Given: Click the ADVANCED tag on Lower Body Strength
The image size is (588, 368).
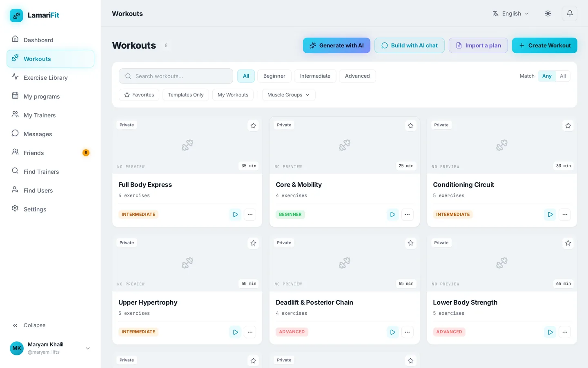Looking at the screenshot, I should pyautogui.click(x=449, y=332).
